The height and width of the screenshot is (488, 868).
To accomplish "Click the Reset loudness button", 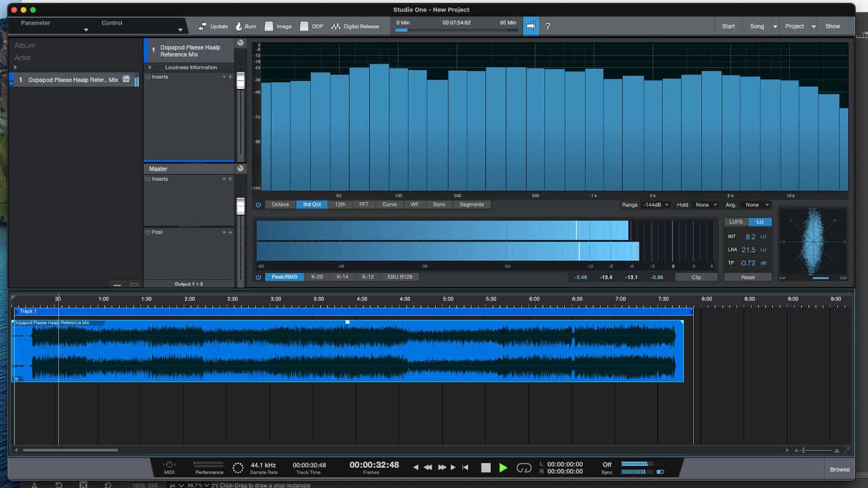I will click(x=748, y=278).
